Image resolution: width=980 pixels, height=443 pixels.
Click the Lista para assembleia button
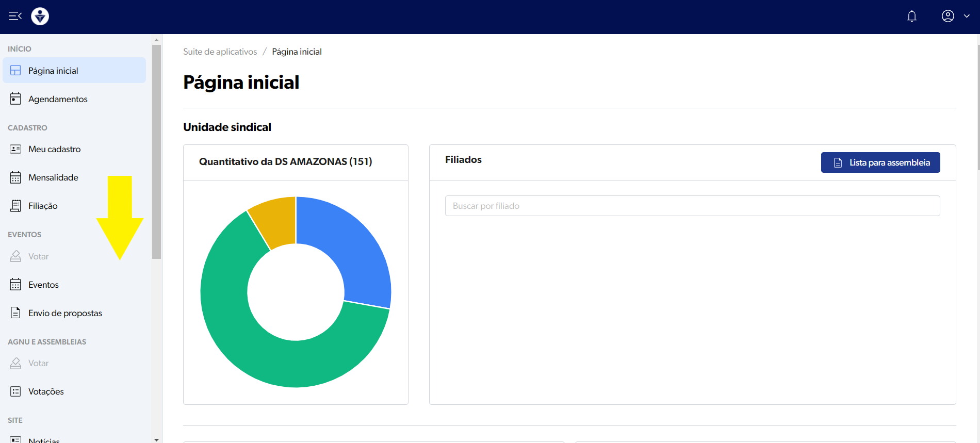(880, 162)
